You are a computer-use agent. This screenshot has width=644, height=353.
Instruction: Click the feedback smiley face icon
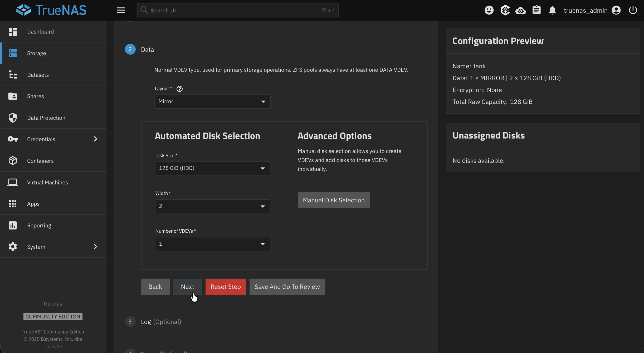[489, 10]
